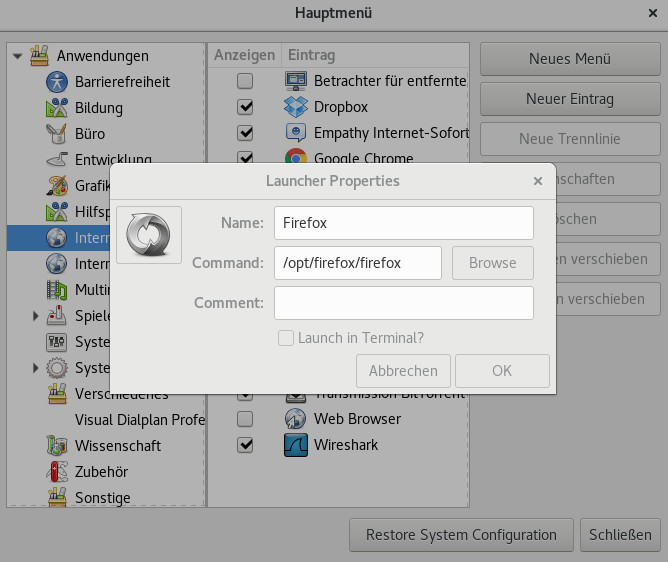
Task: Click the Wissenschaft category icon
Action: [57, 446]
